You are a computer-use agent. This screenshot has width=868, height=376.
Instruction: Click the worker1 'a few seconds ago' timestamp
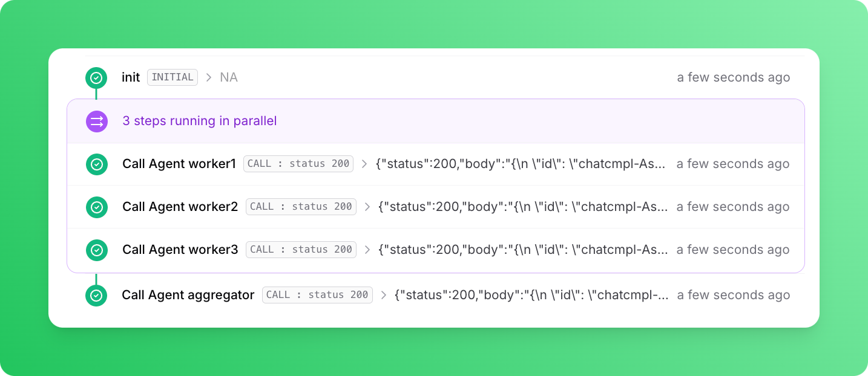pos(733,164)
